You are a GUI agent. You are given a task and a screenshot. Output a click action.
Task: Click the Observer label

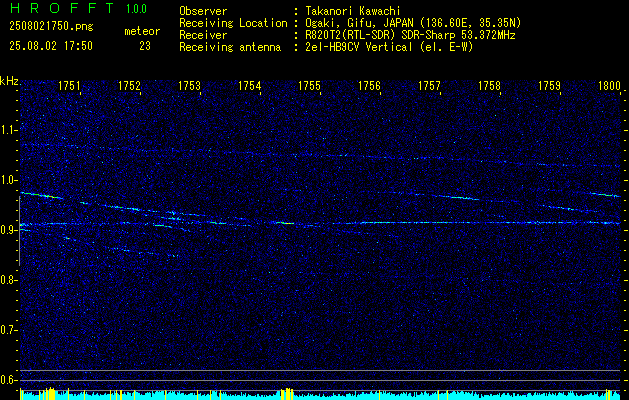203,11
